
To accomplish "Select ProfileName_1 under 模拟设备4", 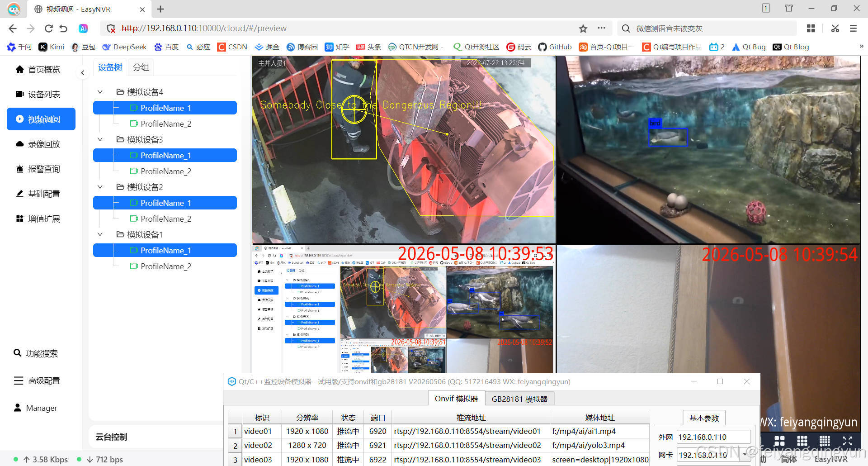I will pos(165,108).
